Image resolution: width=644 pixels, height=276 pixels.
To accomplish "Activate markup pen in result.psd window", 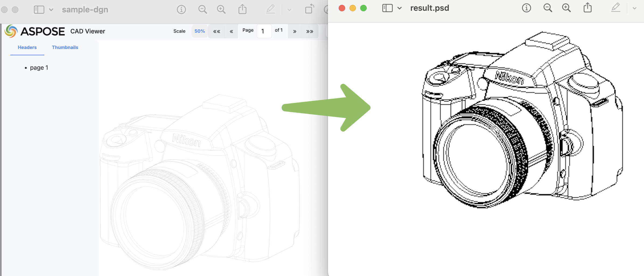I will coord(615,8).
